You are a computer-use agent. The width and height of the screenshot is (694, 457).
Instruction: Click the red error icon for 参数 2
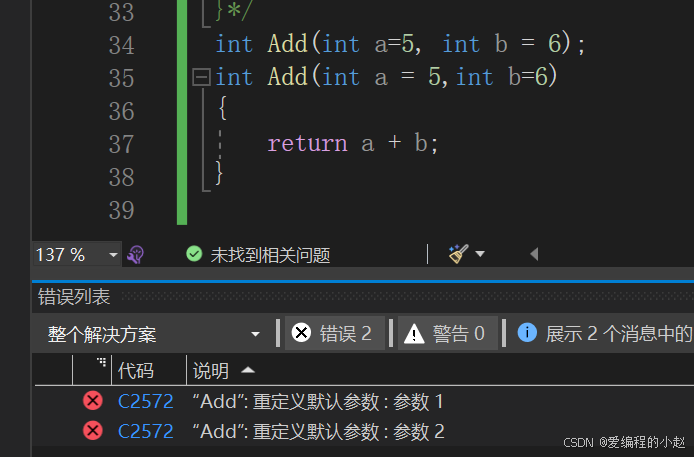coord(93,430)
